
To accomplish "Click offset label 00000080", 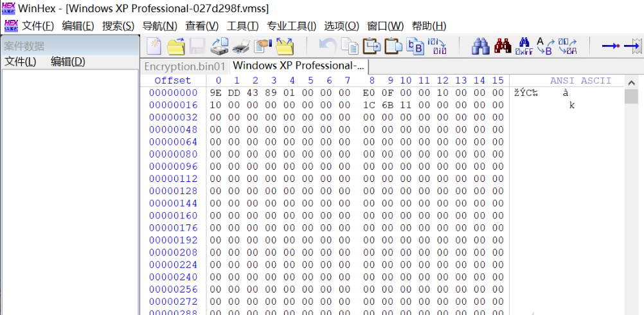I will pos(173,154).
